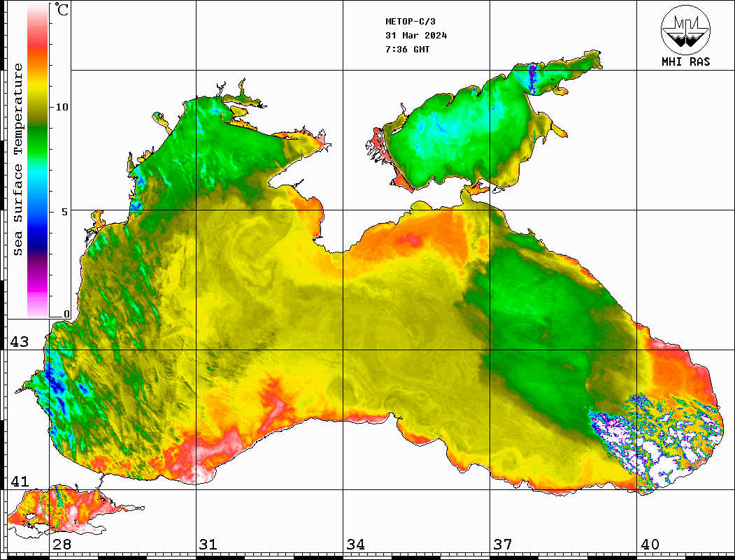
Task: Click the longitude label '40'
Action: click(x=650, y=544)
